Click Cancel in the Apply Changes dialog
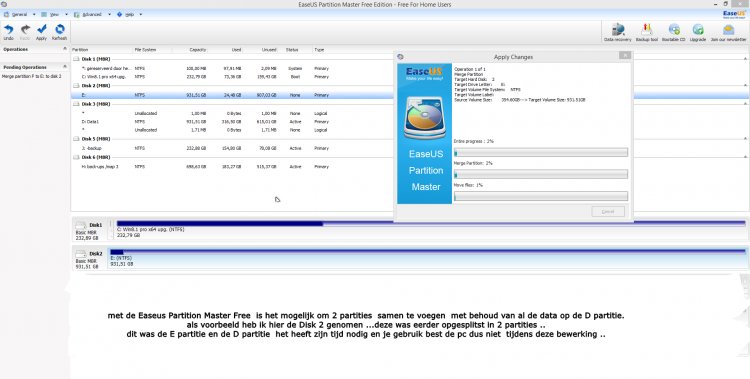The height and width of the screenshot is (379, 750). pos(608,212)
